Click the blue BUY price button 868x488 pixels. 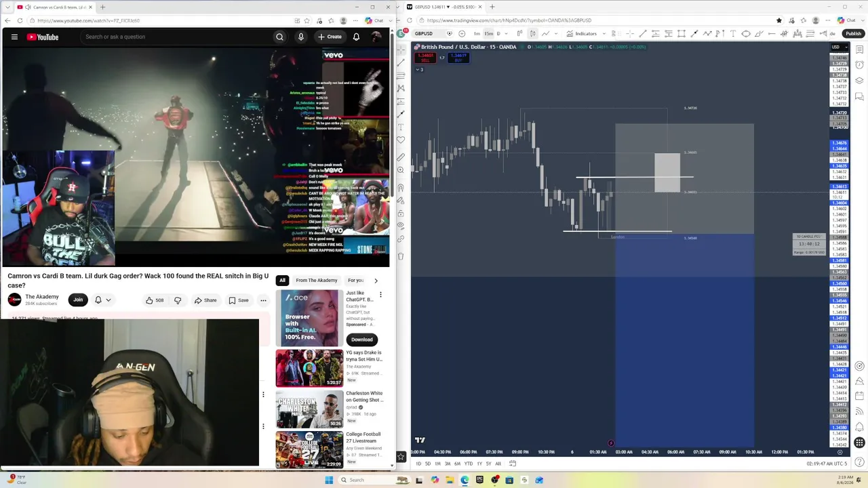458,58
